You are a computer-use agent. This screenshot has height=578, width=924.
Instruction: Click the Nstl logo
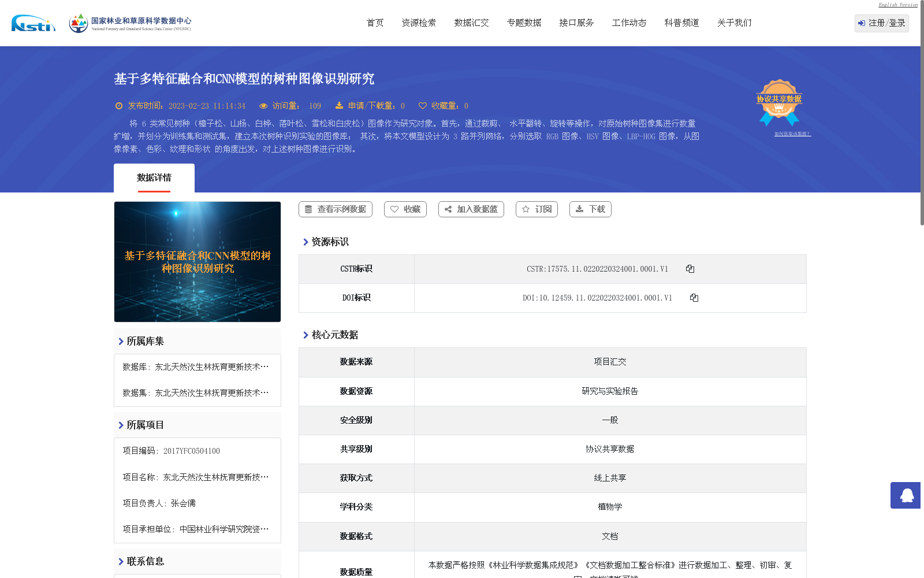tap(32, 23)
